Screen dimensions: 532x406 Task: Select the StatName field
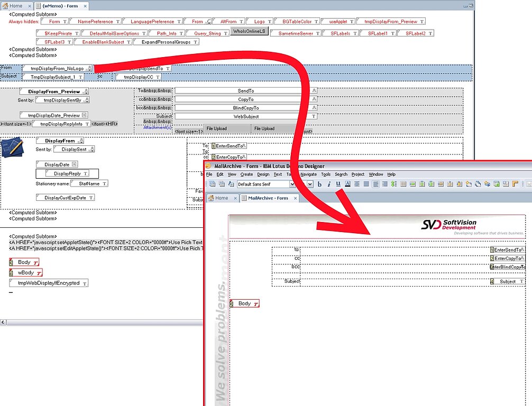point(89,184)
